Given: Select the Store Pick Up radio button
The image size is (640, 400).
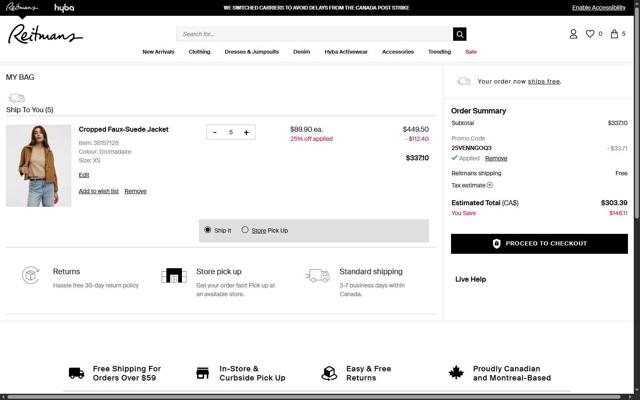Looking at the screenshot, I should pyautogui.click(x=244, y=230).
